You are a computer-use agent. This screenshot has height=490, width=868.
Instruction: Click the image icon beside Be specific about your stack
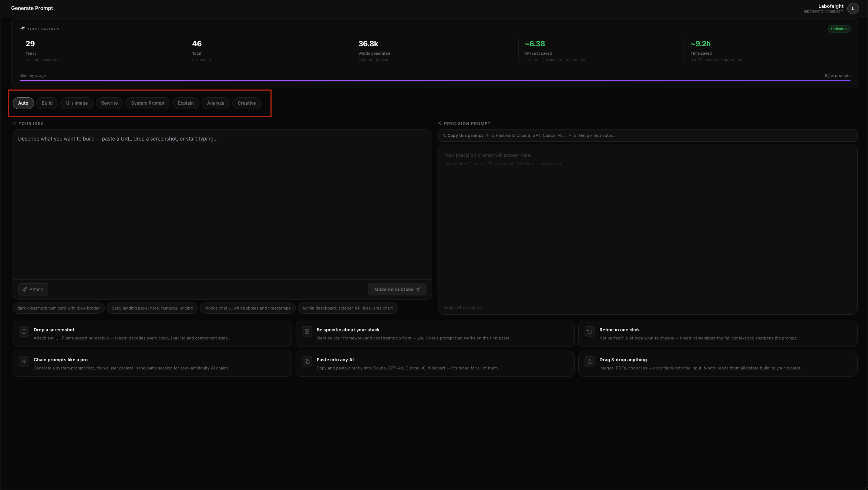307,331
